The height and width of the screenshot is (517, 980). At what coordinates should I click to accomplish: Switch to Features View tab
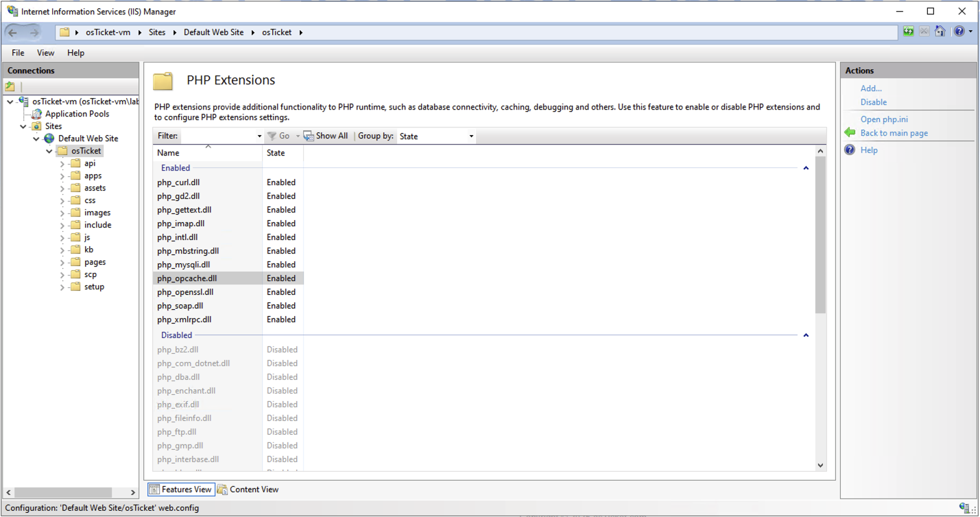pos(180,489)
